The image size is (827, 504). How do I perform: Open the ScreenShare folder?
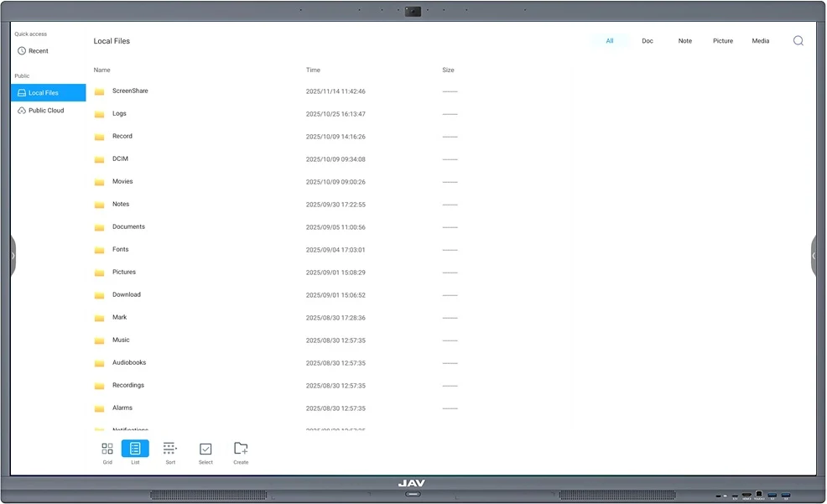click(x=130, y=91)
